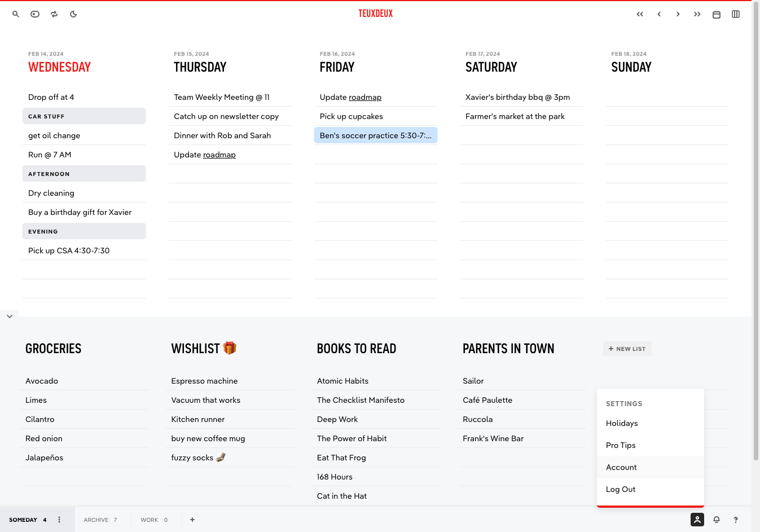This screenshot has width=760, height=532.
Task: Open the calendar date picker icon
Action: (717, 14)
